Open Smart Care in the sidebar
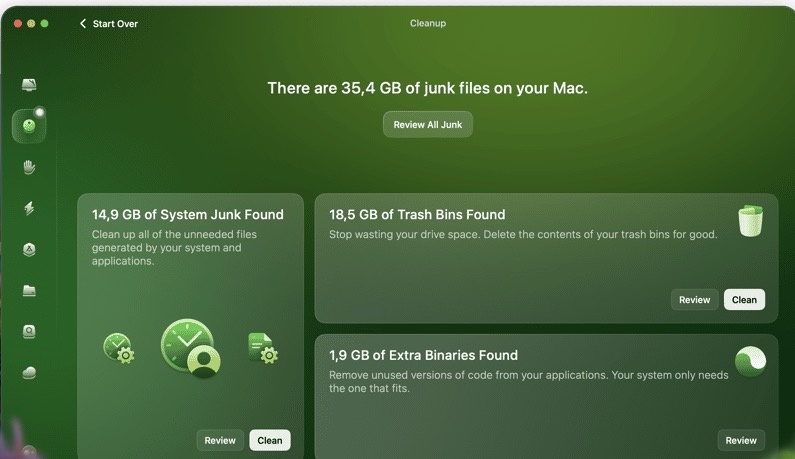This screenshot has height=459, width=795. click(29, 85)
